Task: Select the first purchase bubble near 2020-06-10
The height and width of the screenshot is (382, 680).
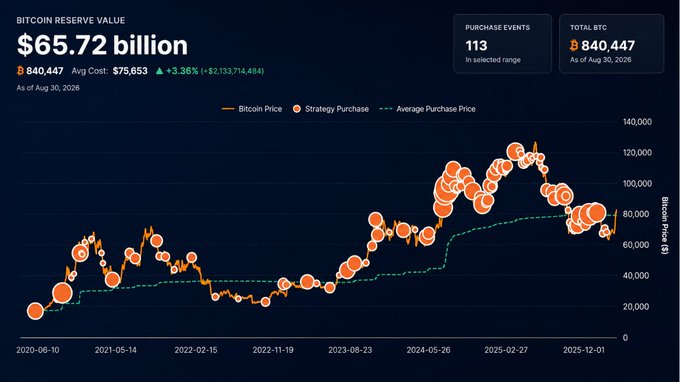Action: coord(36,311)
